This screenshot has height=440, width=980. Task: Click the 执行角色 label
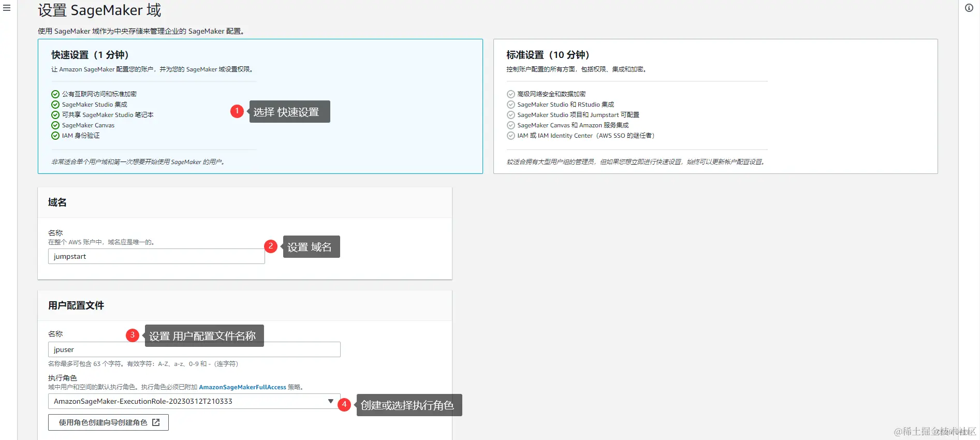(x=63, y=378)
